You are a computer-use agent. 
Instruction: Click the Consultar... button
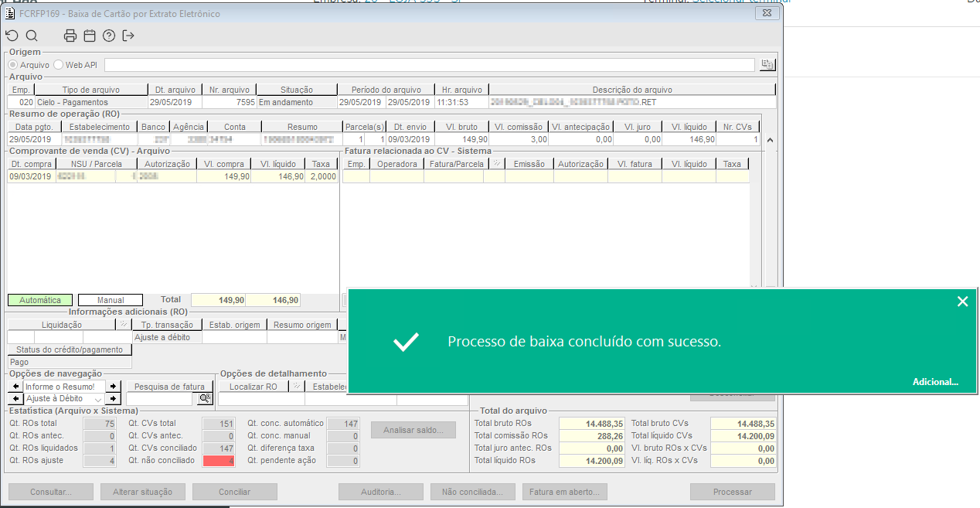click(51, 492)
